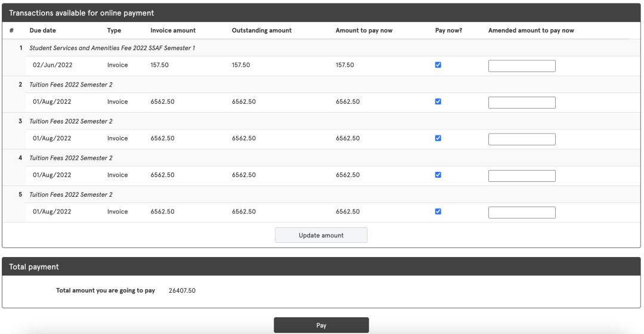
Task: Click amended amount field for SSAF invoice
Action: 522,66
